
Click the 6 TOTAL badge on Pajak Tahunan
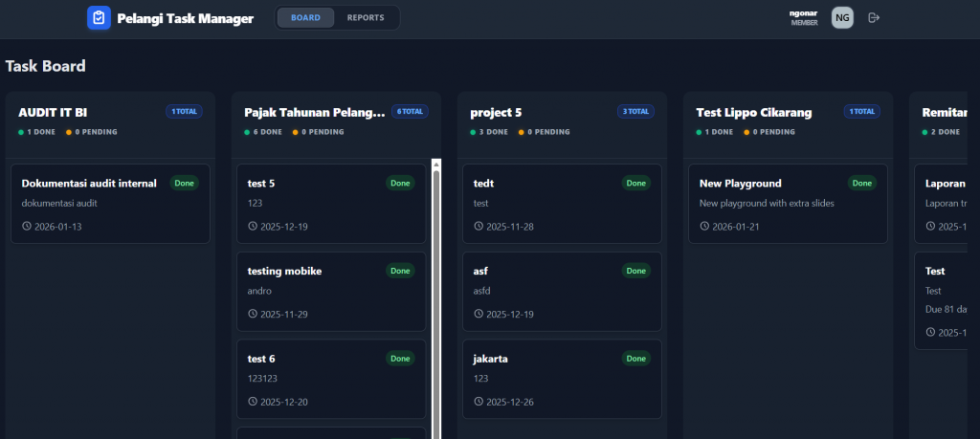pos(411,112)
